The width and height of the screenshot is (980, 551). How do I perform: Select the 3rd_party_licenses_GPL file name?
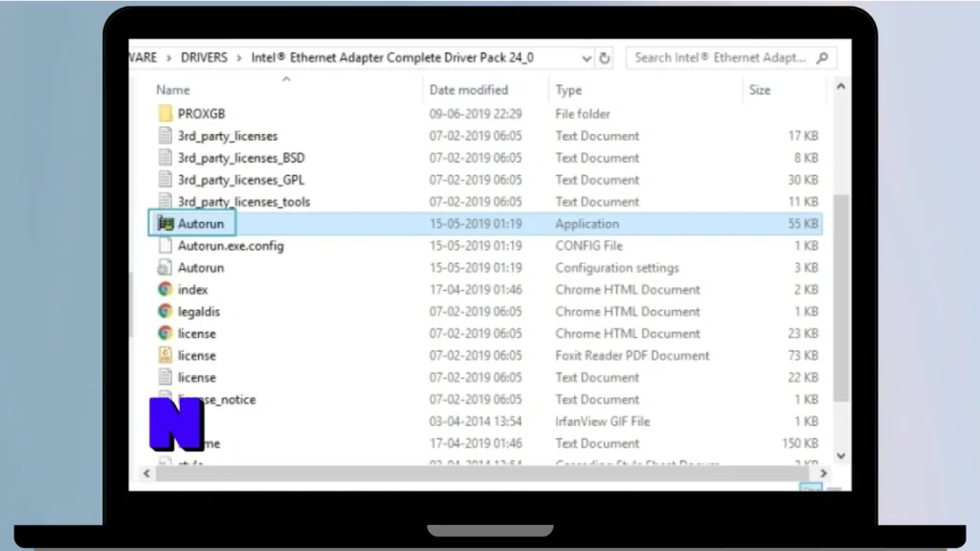[x=240, y=179]
